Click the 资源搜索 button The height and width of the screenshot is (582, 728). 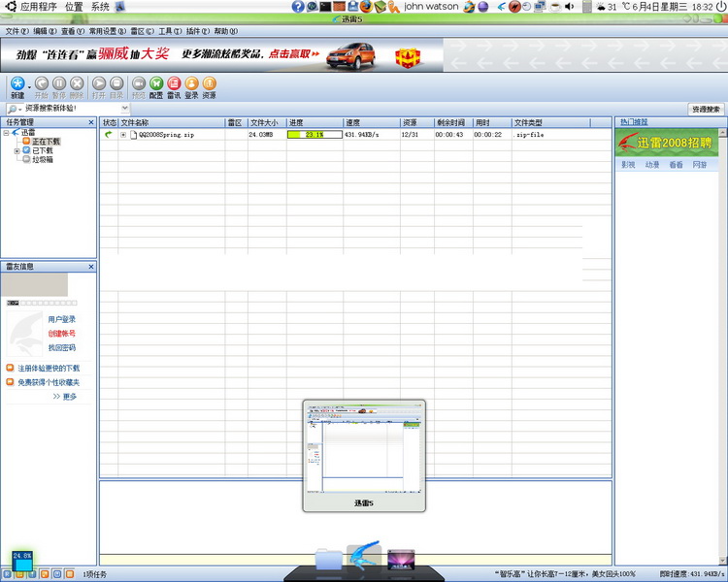[706, 109]
